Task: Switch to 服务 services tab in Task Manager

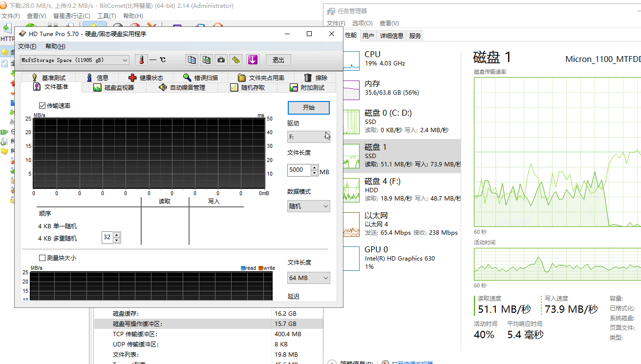Action: 415,36
